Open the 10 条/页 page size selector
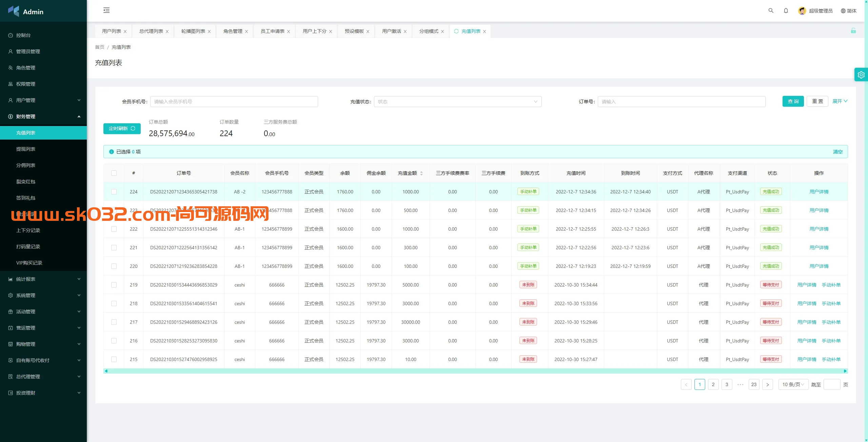Screen dimensions: 868x442 click(793, 384)
